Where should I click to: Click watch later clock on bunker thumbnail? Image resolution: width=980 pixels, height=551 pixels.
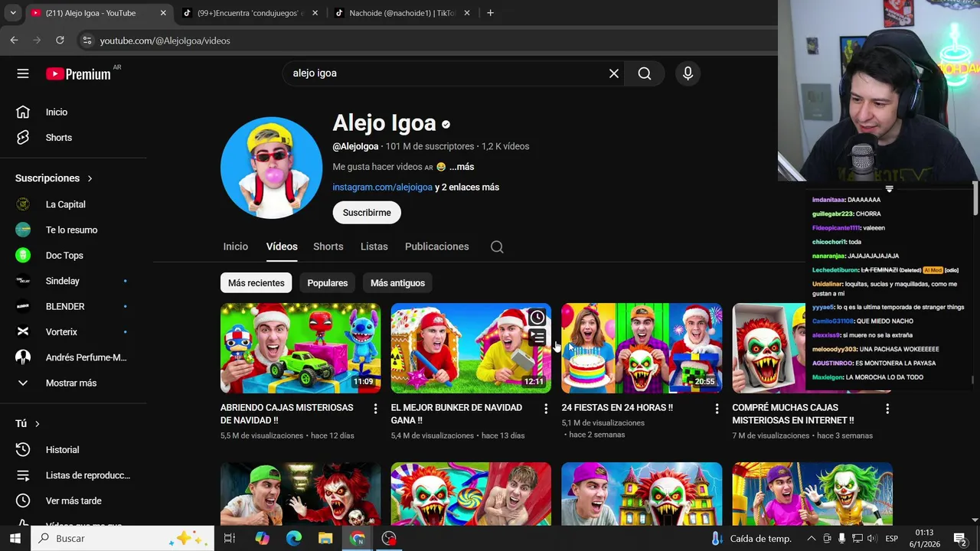(x=537, y=318)
